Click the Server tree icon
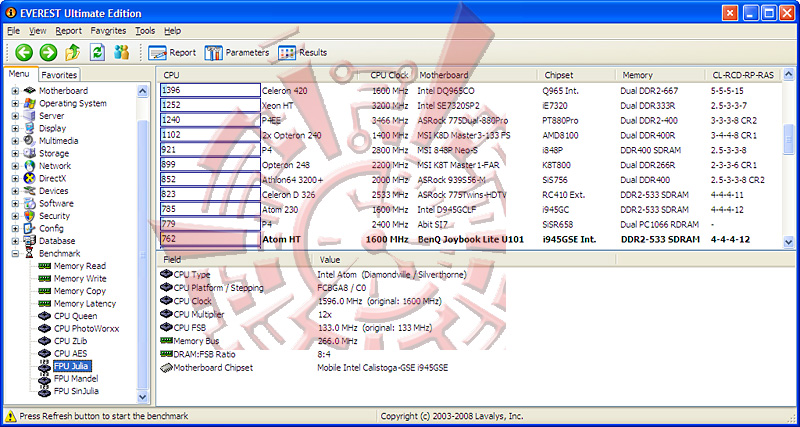Screen dimensions: 800x427 click(30, 116)
